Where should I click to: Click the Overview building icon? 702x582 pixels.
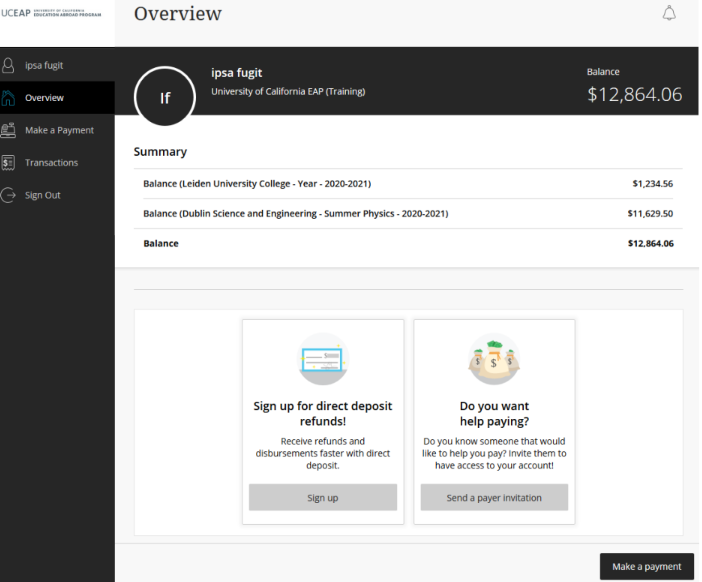click(x=9, y=98)
